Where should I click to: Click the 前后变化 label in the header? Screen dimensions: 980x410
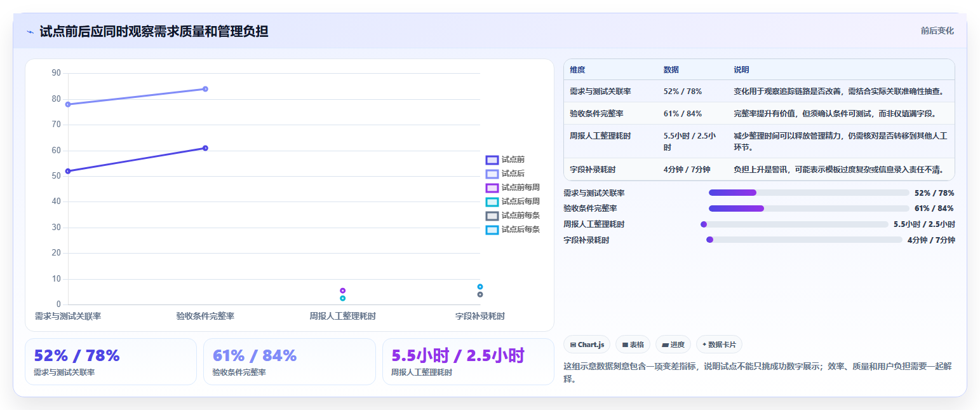937,31
